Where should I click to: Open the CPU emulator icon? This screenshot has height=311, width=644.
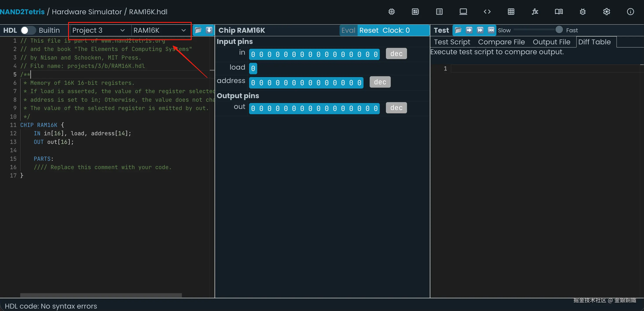pos(416,12)
